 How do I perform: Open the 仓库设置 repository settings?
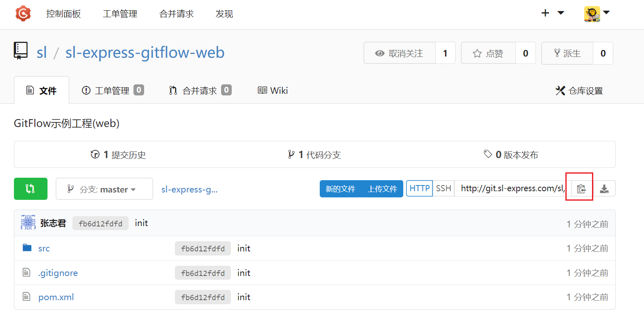pos(579,90)
